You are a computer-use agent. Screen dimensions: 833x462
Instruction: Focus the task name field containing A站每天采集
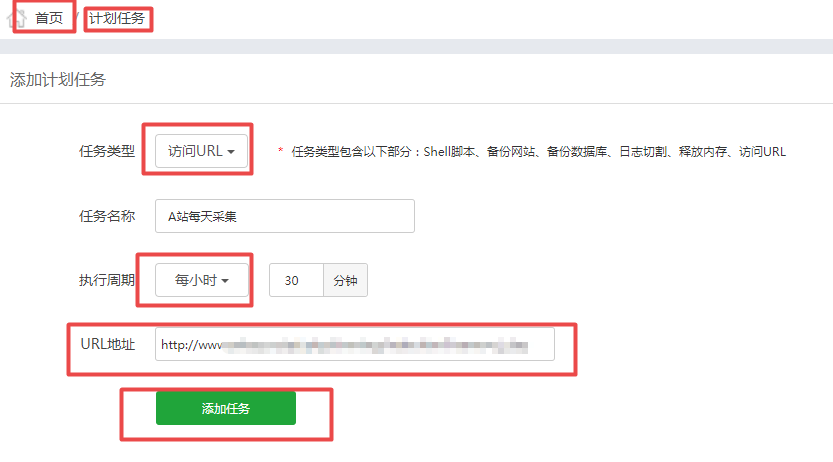tap(285, 216)
